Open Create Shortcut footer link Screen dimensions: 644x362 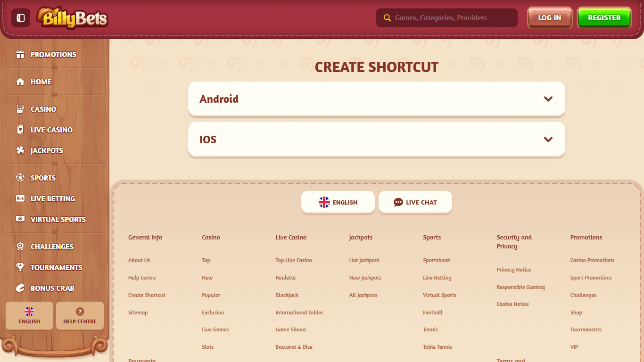[147, 295]
